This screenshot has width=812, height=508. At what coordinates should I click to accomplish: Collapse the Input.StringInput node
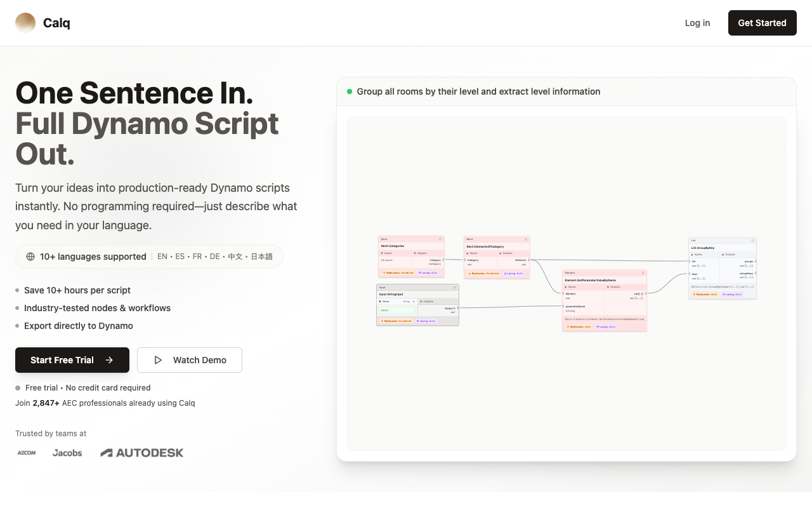click(455, 287)
